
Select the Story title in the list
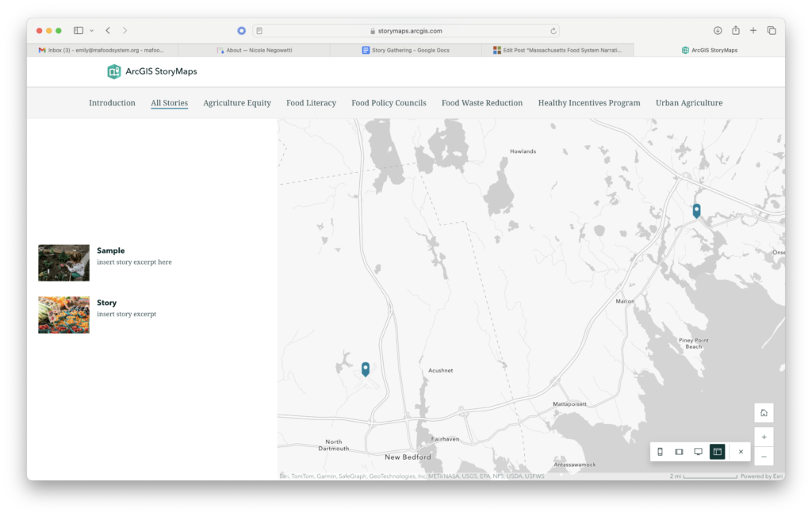tap(107, 303)
